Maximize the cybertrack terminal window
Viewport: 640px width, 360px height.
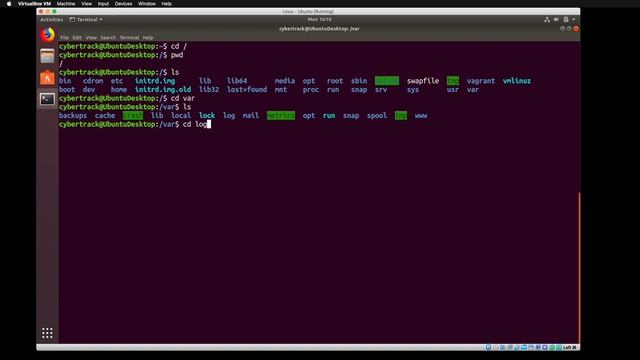pos(569,29)
